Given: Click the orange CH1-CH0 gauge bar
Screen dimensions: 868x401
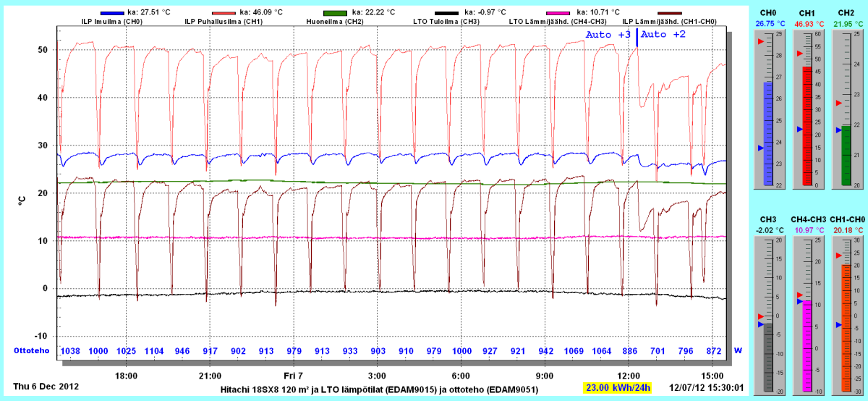Looking at the screenshot, I should pos(846,328).
